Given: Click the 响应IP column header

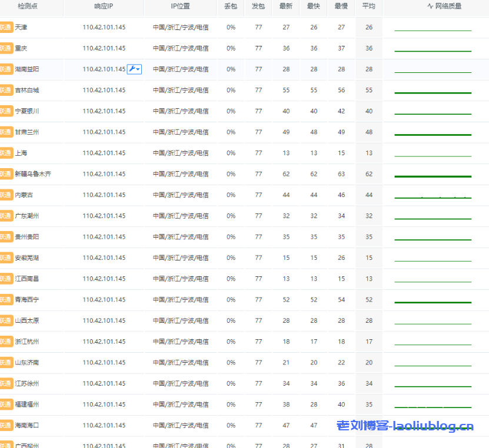Looking at the screenshot, I should (x=104, y=6).
